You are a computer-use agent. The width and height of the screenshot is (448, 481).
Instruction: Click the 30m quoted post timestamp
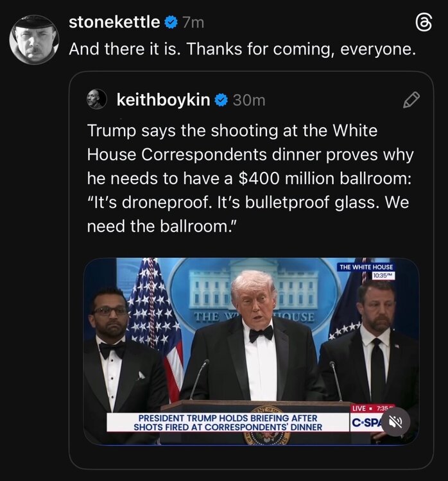pyautogui.click(x=248, y=99)
